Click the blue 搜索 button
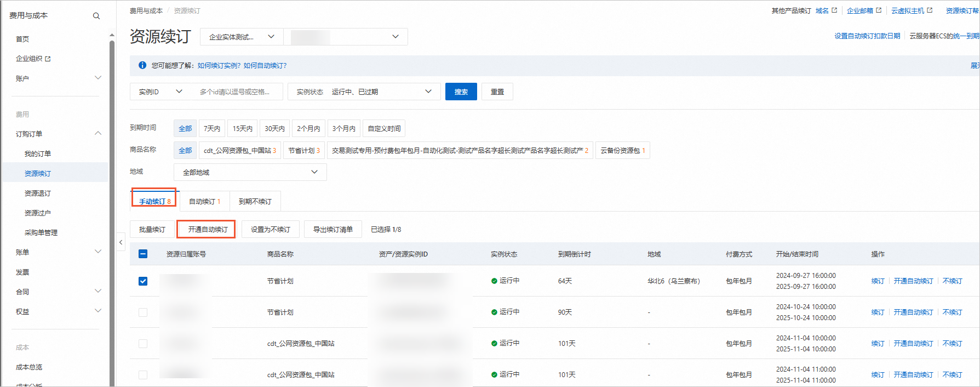980x387 pixels. click(461, 92)
